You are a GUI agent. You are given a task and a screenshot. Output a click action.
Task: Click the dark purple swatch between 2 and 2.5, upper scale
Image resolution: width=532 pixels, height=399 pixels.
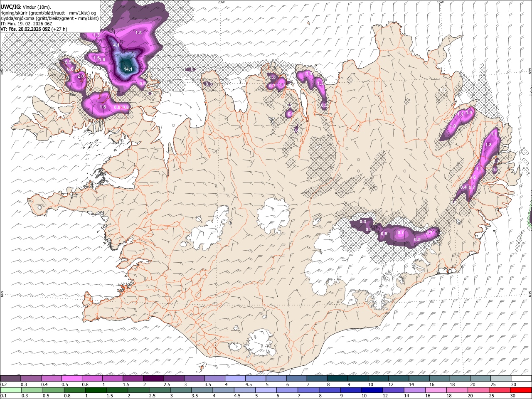click(x=153, y=379)
